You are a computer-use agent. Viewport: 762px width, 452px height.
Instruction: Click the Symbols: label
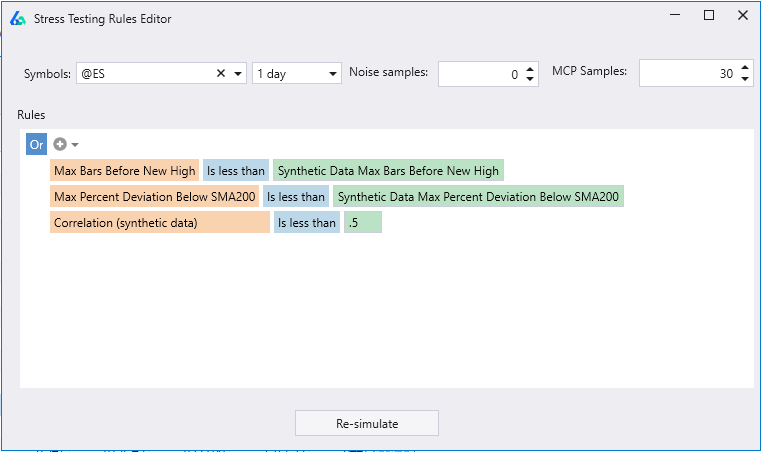coord(47,74)
